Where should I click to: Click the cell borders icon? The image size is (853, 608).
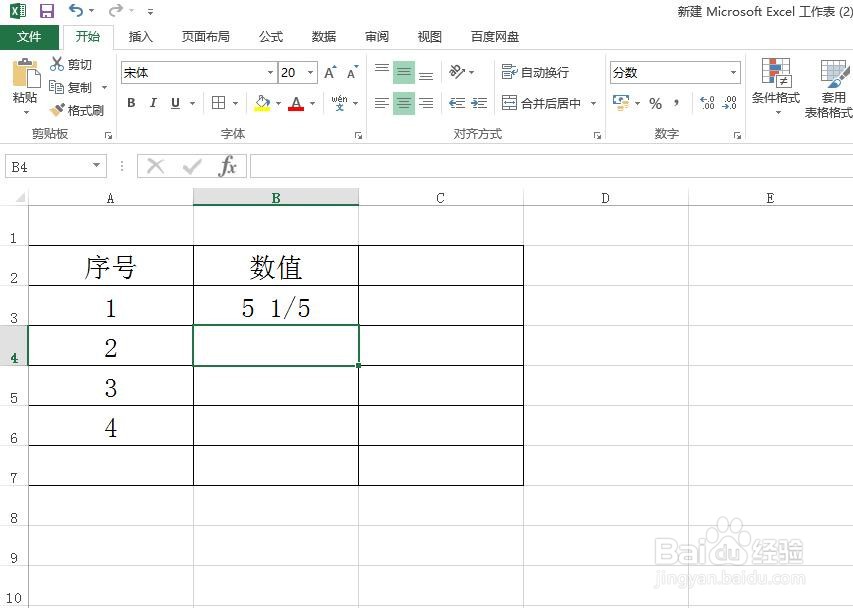[219, 103]
